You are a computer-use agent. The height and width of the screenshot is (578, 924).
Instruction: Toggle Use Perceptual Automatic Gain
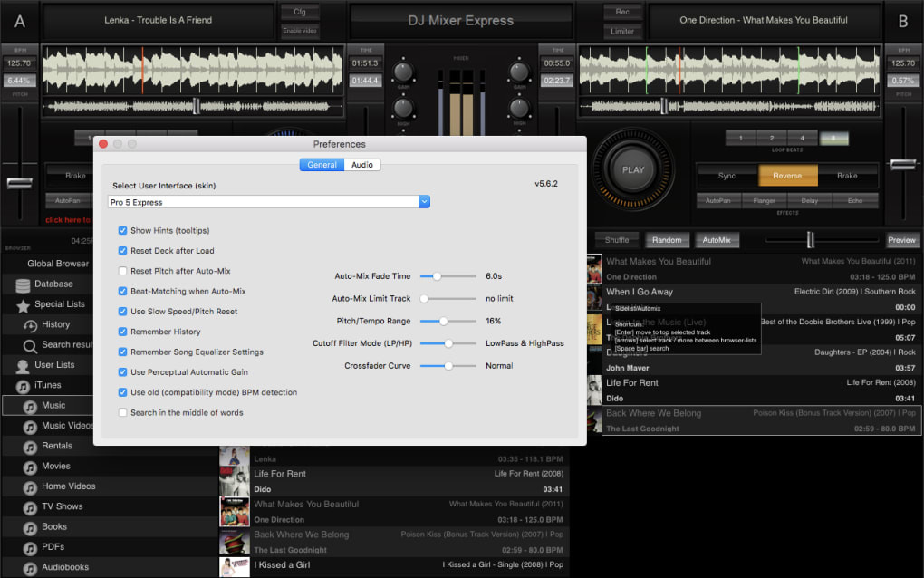[x=122, y=371]
